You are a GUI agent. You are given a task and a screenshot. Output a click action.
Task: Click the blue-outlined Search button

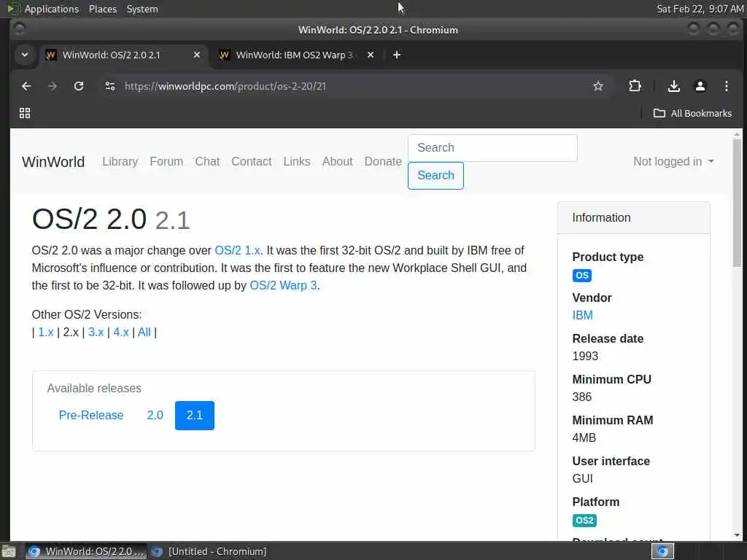tap(436, 175)
